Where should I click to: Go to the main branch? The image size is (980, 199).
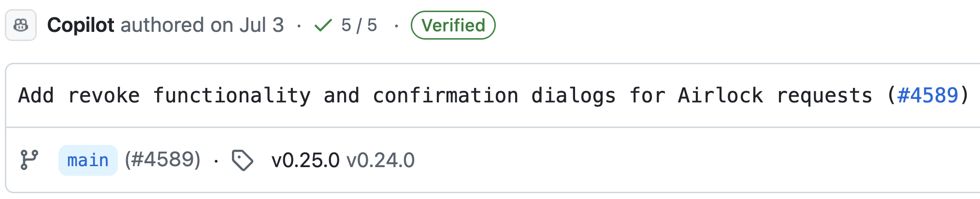click(88, 160)
